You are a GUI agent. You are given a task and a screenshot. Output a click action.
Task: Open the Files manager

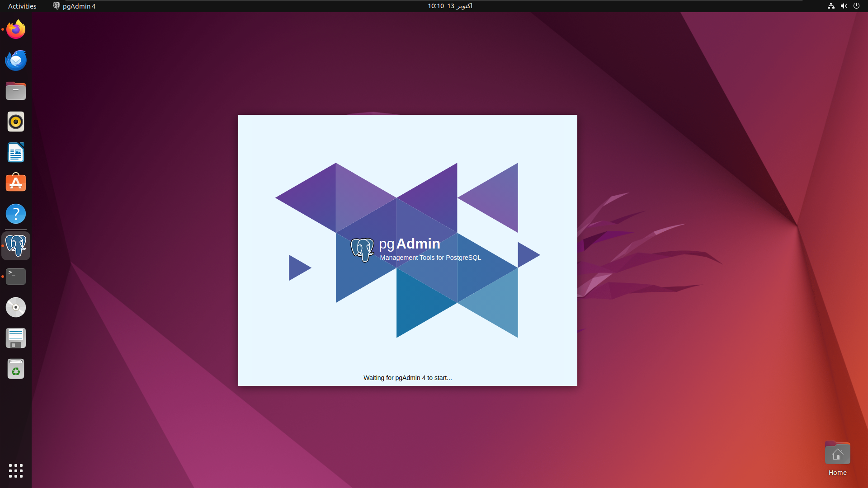[16, 91]
